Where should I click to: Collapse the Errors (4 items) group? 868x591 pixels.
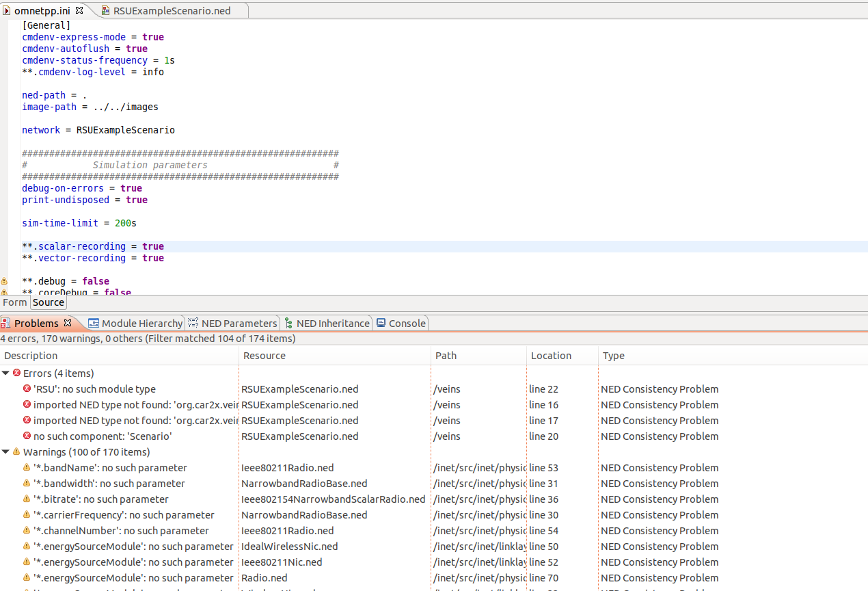click(x=7, y=373)
